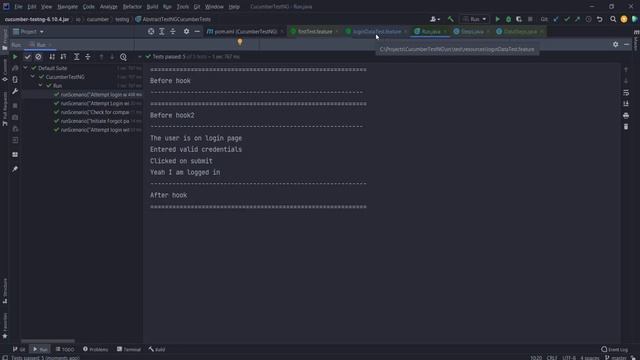Viewport: 640px width, 360px height.
Task: Collapse all test results in tree
Action: pos(88,57)
